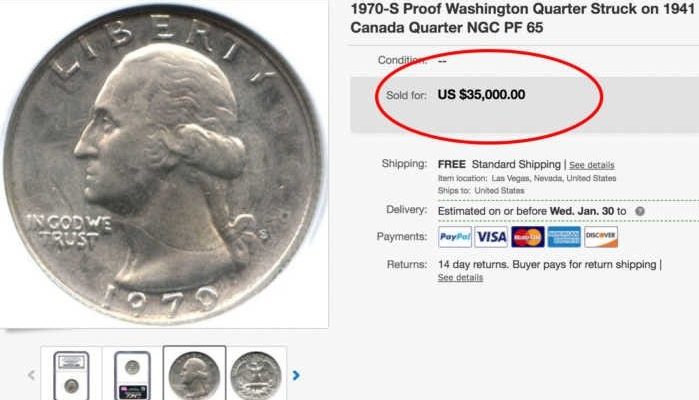The width and height of the screenshot is (699, 400).
Task: Select second thumbnail showing NGC holder back
Action: click(x=132, y=375)
